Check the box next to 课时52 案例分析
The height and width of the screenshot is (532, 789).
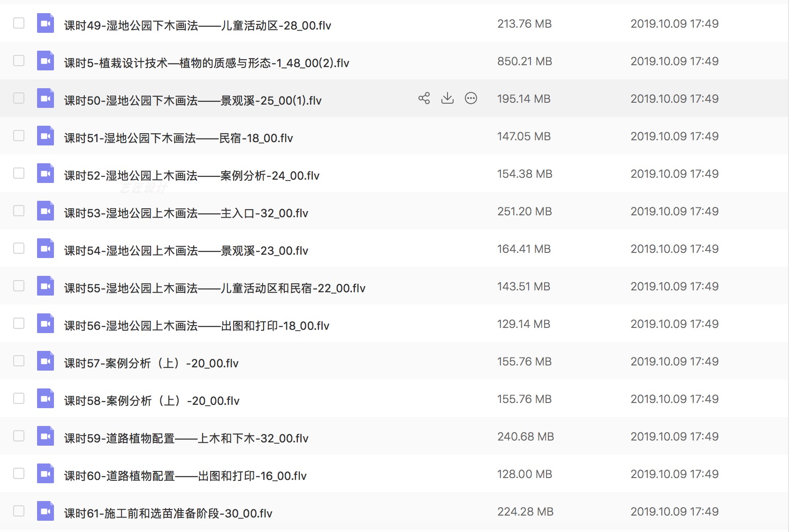(x=19, y=173)
